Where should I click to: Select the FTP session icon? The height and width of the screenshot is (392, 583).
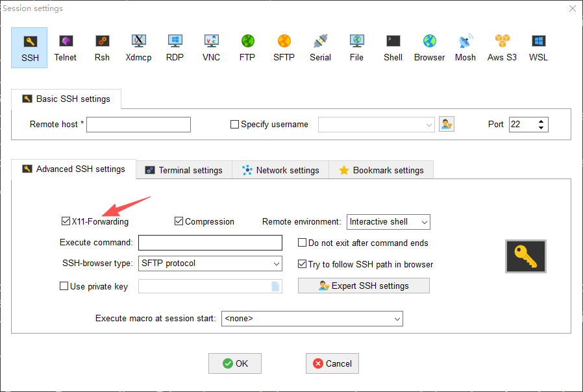click(x=247, y=47)
